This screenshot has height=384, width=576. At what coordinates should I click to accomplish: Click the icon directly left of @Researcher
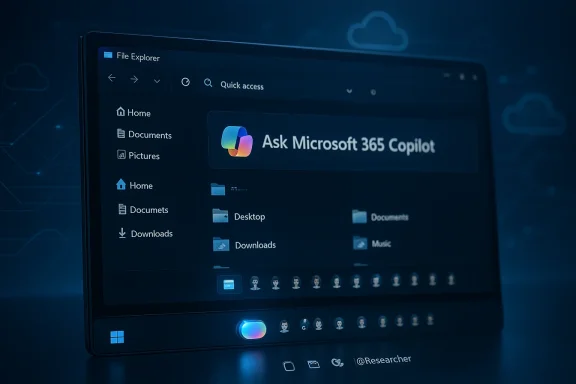point(337,363)
